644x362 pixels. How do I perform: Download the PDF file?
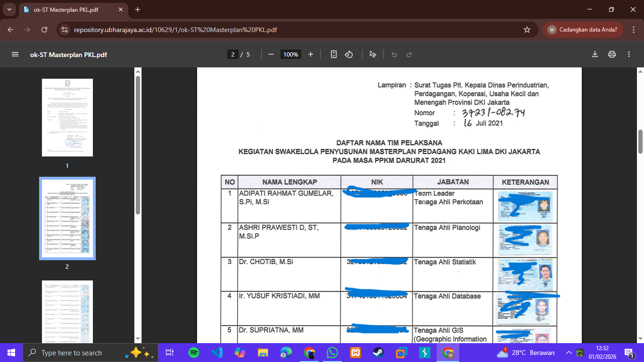(595, 54)
